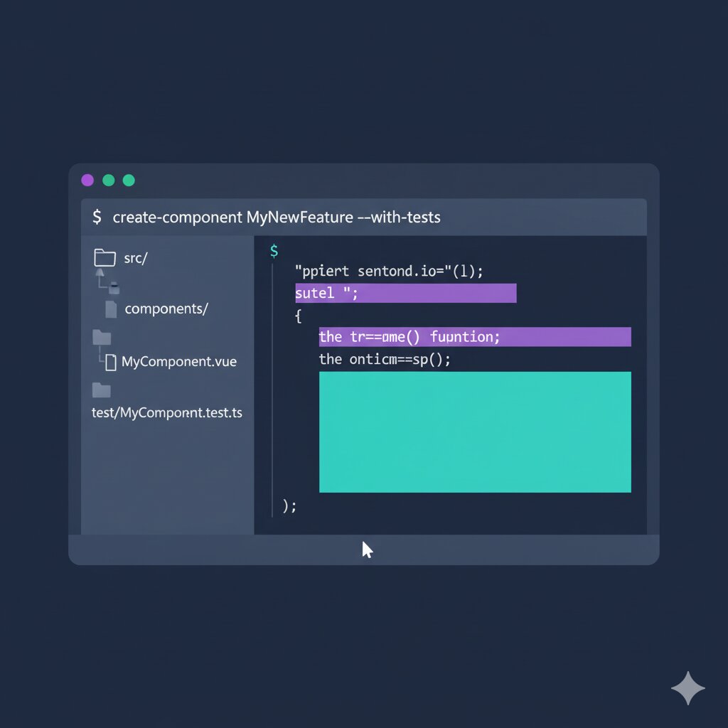This screenshot has height=728, width=728.
Task: Open MyComponent.vue in the file tree
Action: 178,362
